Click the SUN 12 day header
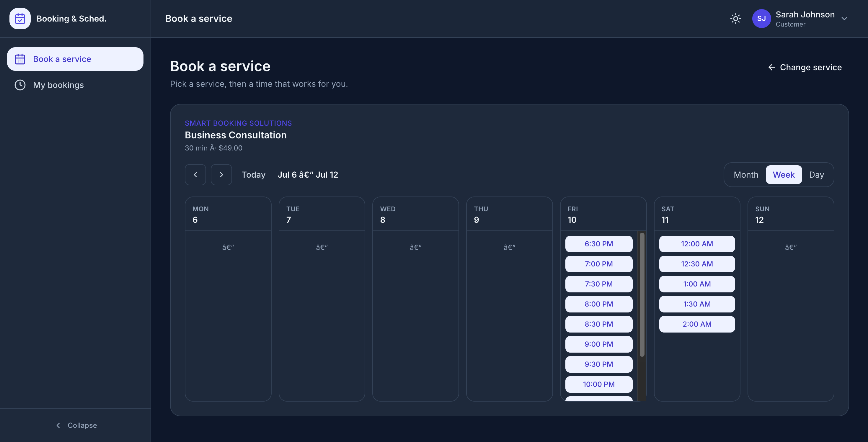The height and width of the screenshot is (442, 868). (791, 214)
